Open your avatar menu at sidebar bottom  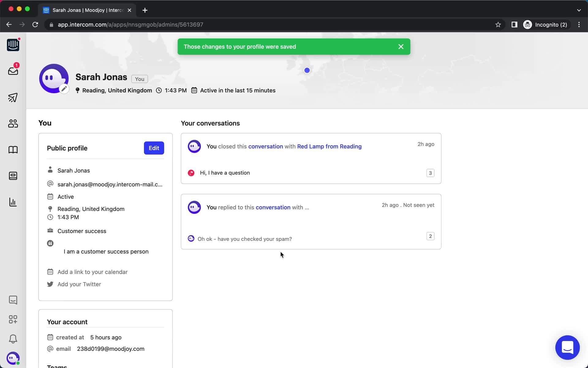point(13,358)
